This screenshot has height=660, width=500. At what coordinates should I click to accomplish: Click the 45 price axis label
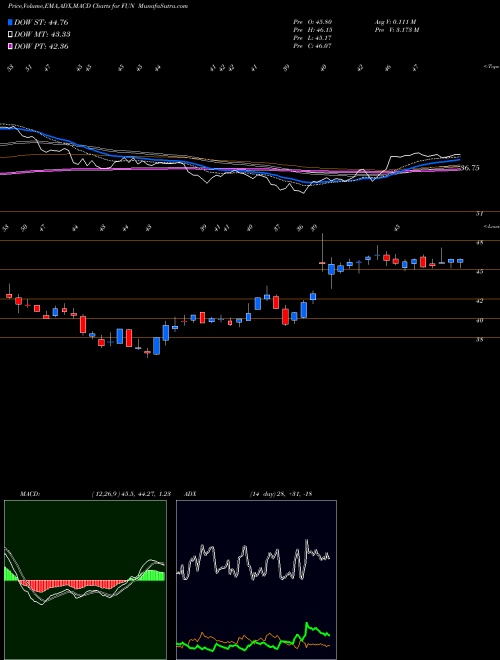[x=479, y=272]
